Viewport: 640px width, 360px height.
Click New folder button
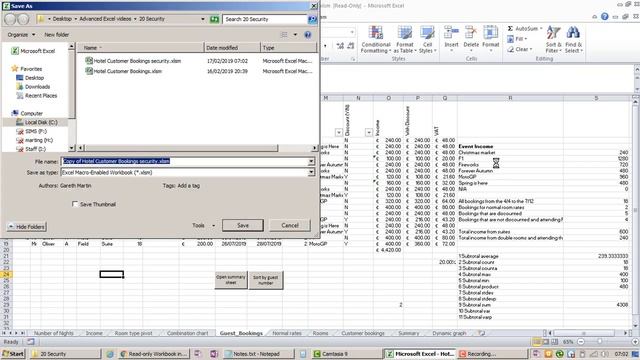click(56, 35)
